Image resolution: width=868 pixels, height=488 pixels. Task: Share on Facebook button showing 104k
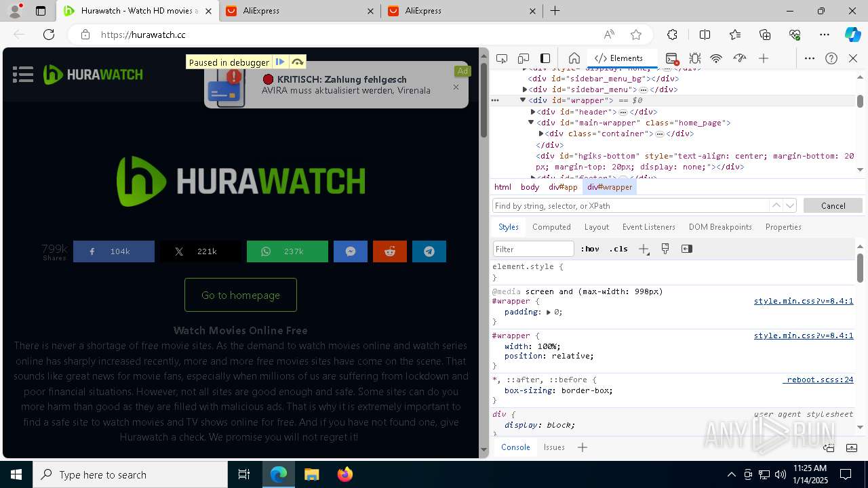pos(114,251)
